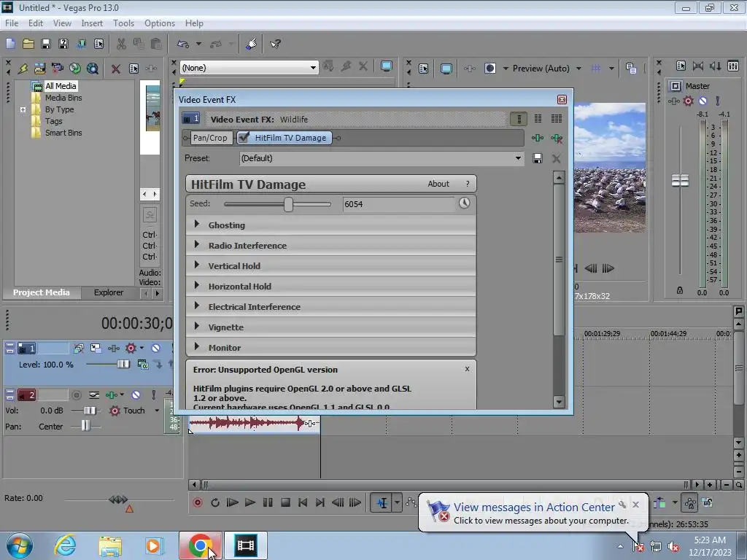Click the Split Screen View icon in preview
The image size is (747, 560).
(489, 69)
